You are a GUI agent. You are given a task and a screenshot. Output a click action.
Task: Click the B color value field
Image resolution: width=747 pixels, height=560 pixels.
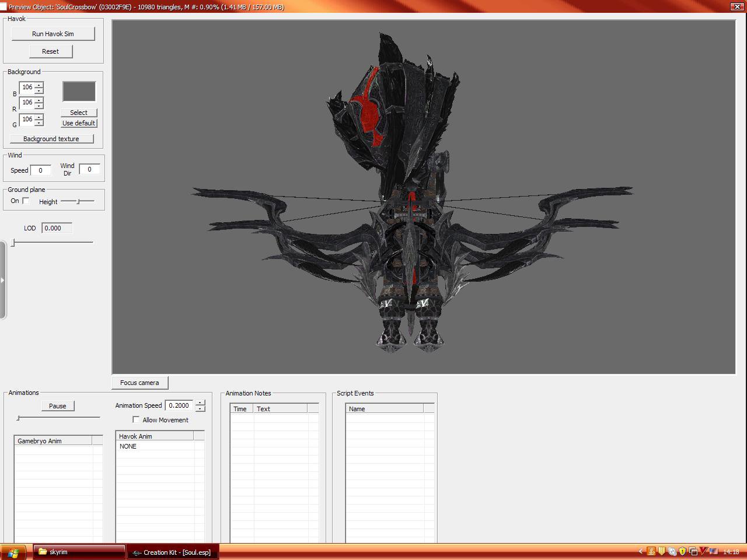click(x=27, y=87)
